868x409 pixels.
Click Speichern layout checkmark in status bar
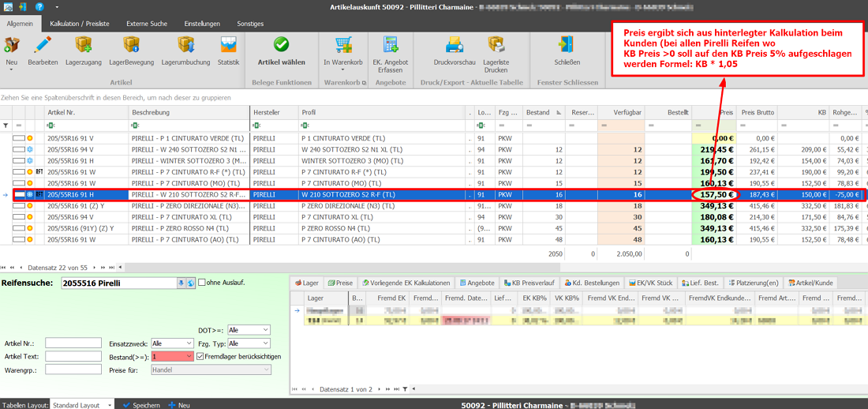coord(125,405)
